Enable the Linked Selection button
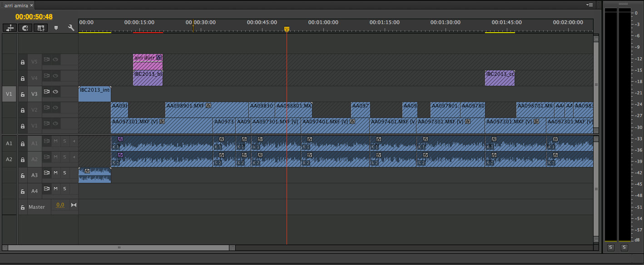Image resolution: width=644 pixels, height=265 pixels. pyautogui.click(x=40, y=28)
